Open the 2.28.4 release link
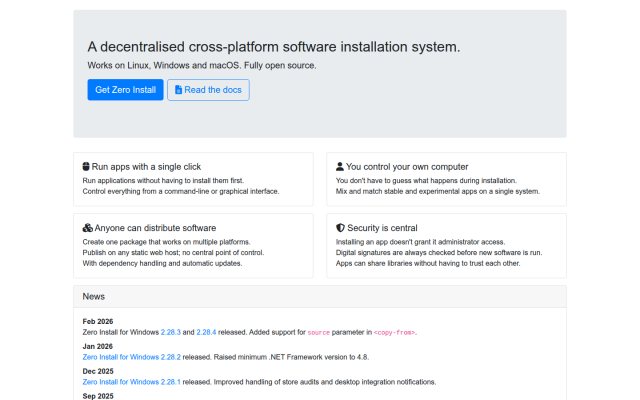 click(206, 332)
